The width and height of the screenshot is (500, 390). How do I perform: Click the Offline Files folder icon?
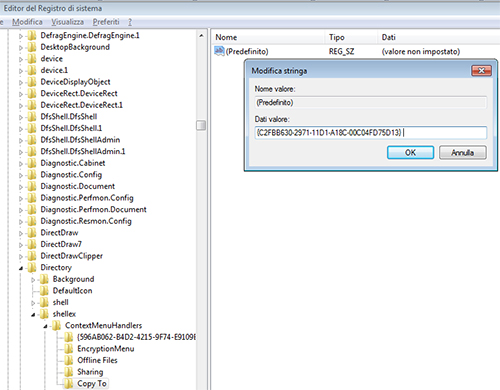click(68, 360)
